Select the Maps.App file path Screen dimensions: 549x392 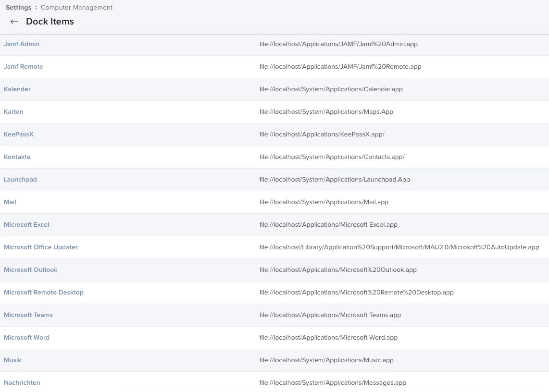(326, 111)
